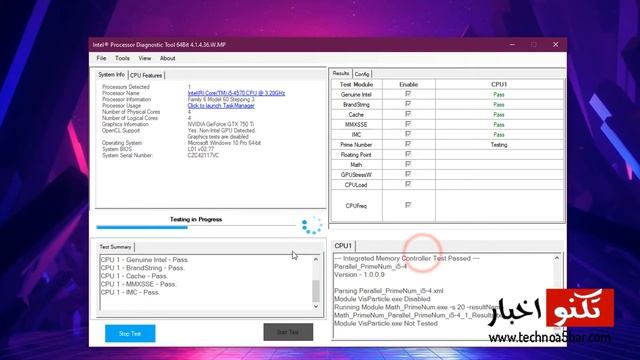This screenshot has width=640, height=360.
Task: Open the File menu
Action: (x=101, y=58)
